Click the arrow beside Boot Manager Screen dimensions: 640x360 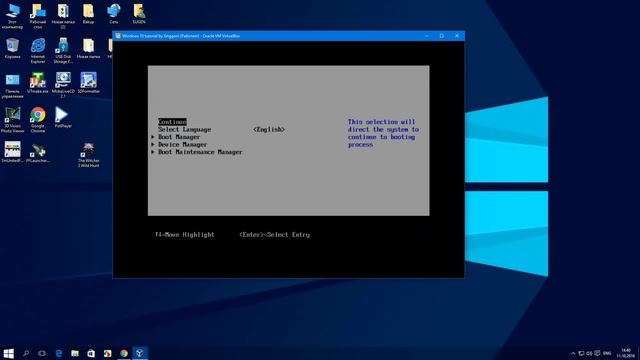153,137
